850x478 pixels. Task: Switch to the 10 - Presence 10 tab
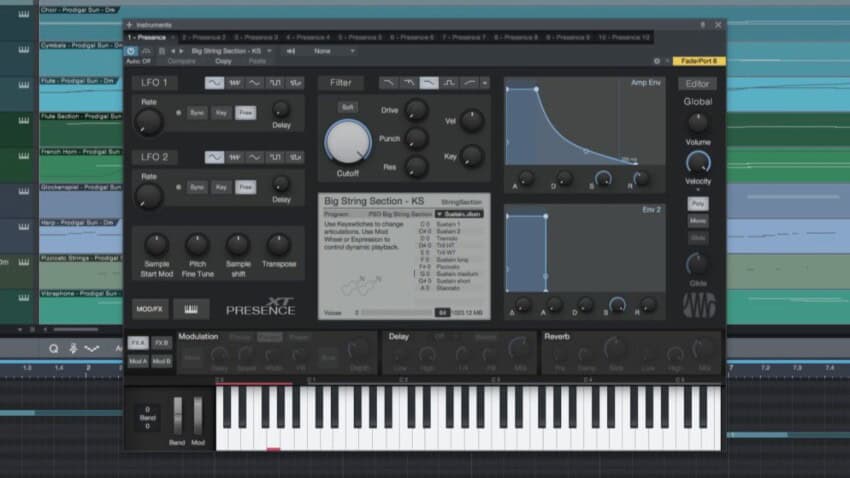(623, 37)
